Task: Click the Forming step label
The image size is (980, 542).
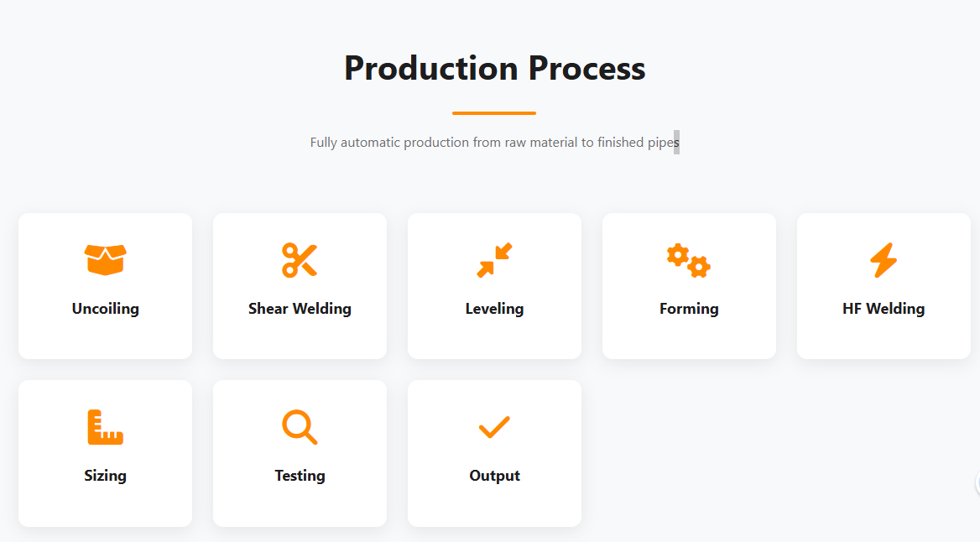Action: [x=689, y=309]
